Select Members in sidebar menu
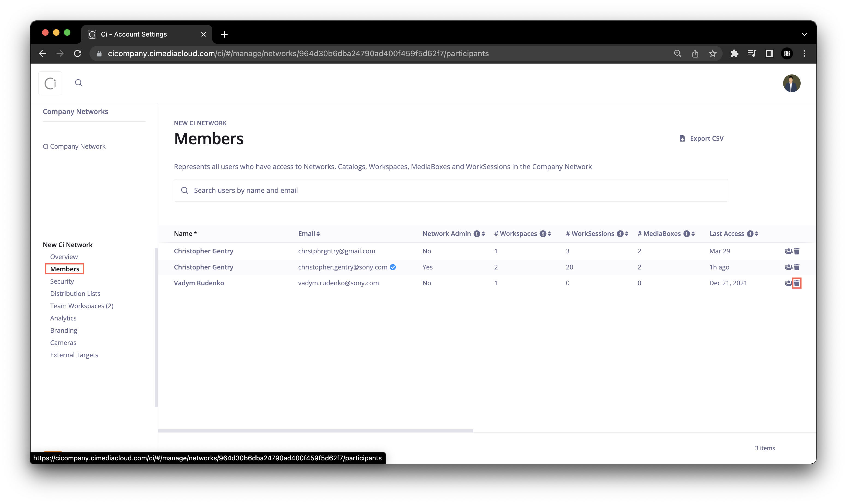Screen dimensions: 847x504 [x=65, y=269]
